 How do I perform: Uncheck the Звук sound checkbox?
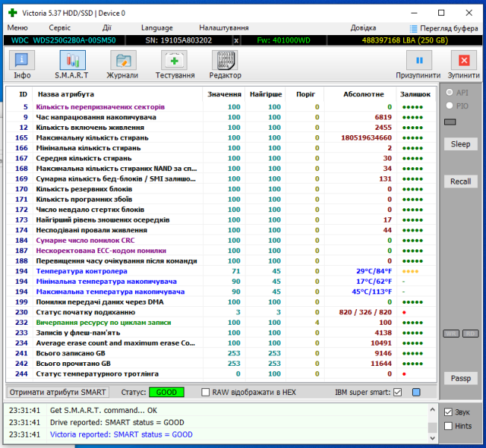click(x=448, y=412)
